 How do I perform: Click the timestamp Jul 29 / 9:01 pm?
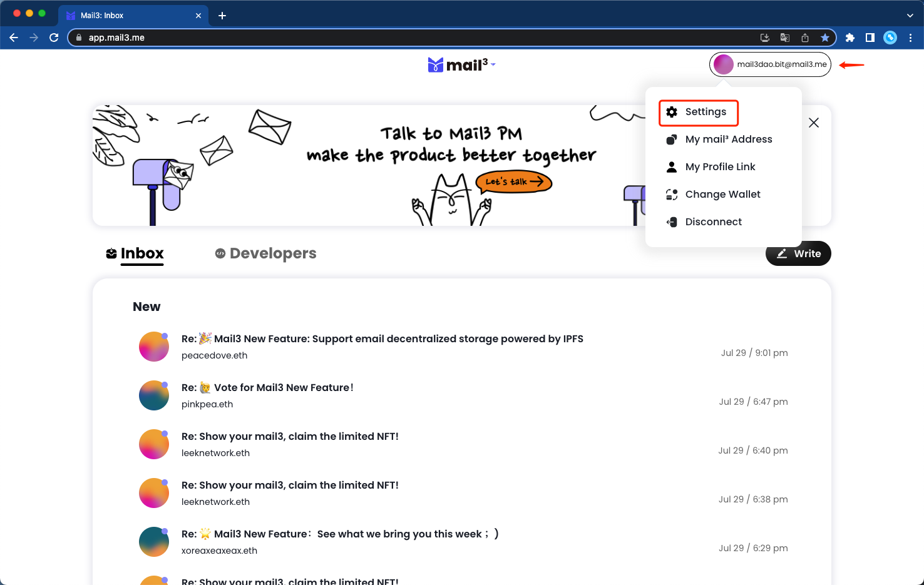coord(754,353)
